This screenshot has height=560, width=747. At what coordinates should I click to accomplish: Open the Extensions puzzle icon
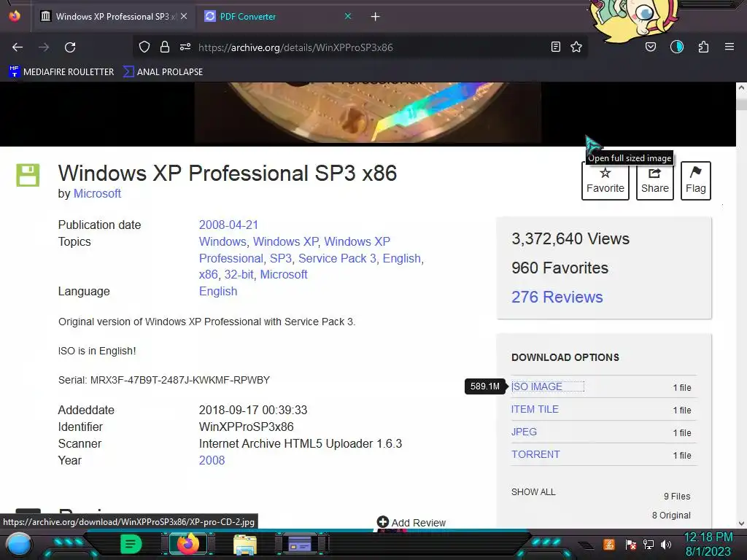[703, 47]
